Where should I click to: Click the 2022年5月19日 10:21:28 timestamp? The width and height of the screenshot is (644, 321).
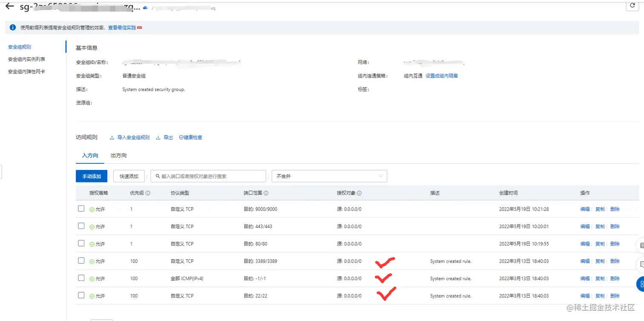(x=524, y=209)
